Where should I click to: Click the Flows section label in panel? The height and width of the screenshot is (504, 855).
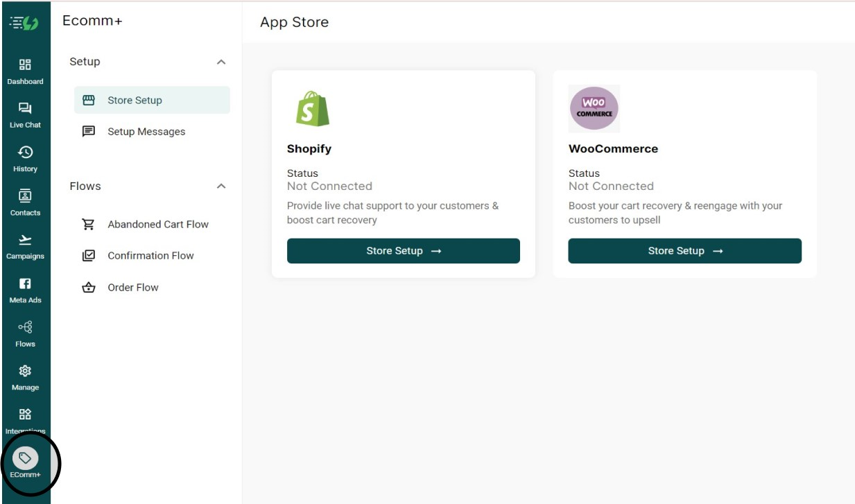[85, 186]
